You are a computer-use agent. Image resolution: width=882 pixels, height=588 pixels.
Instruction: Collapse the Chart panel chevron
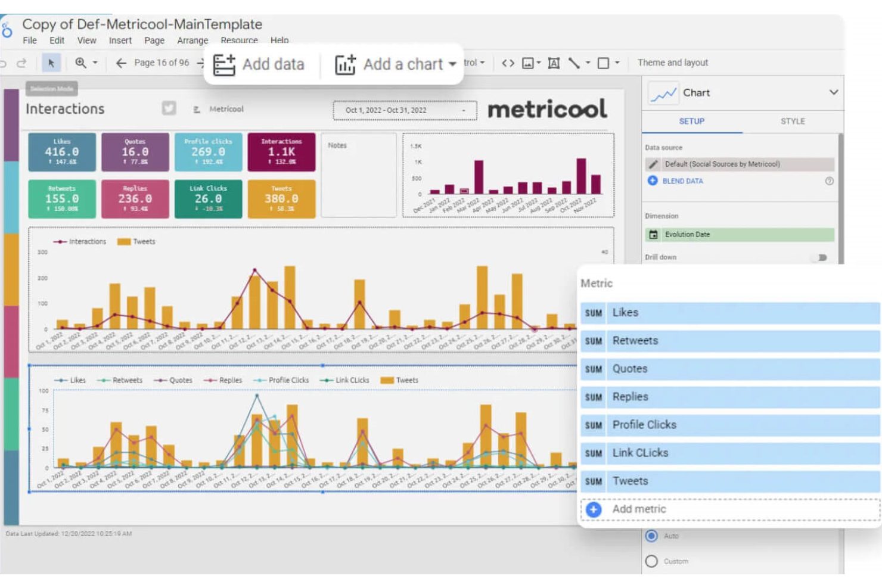(x=834, y=93)
